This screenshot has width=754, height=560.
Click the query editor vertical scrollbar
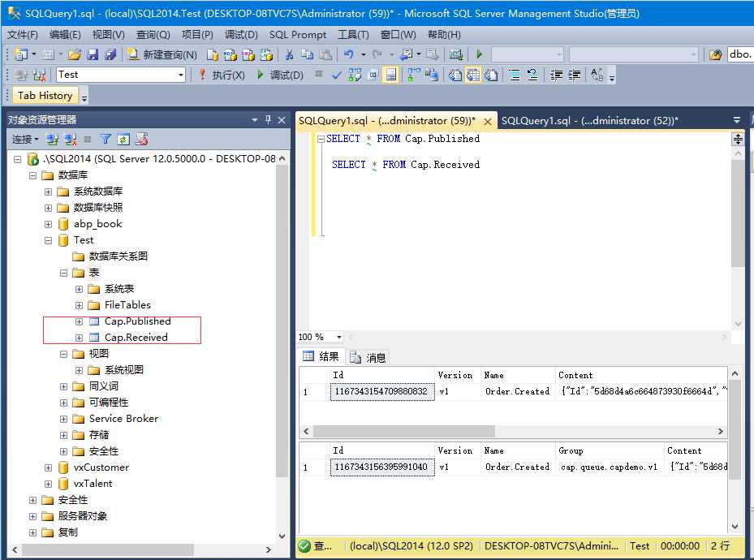coord(737,214)
